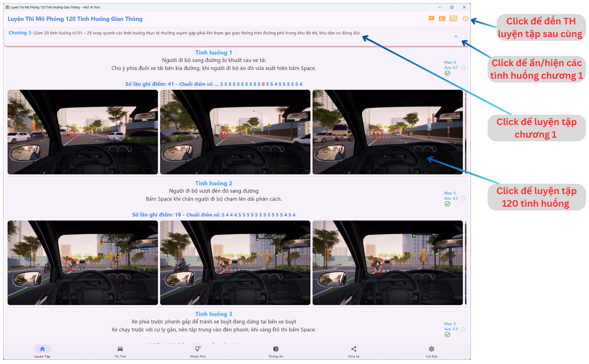Click the green checkmark icon for Tình huống 3
589x364 pixels.
448,335
